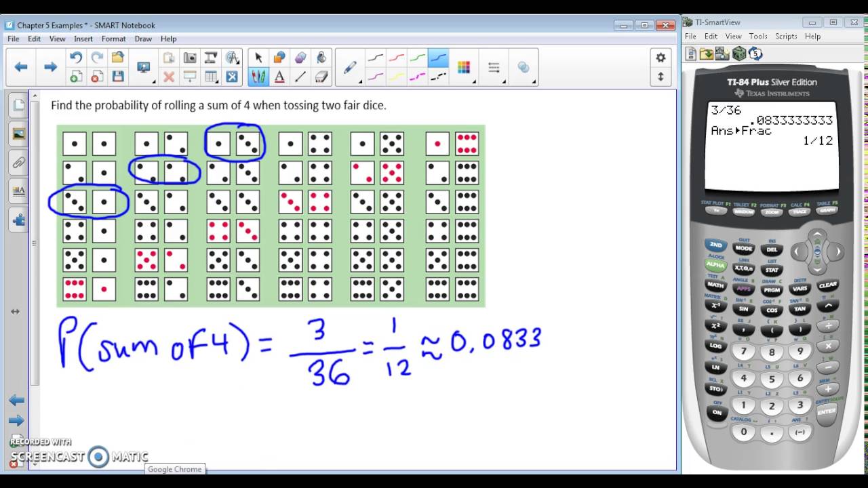Screen dimensions: 868x488
Task: Open Notebook toolbar settings gear
Action: (660, 58)
